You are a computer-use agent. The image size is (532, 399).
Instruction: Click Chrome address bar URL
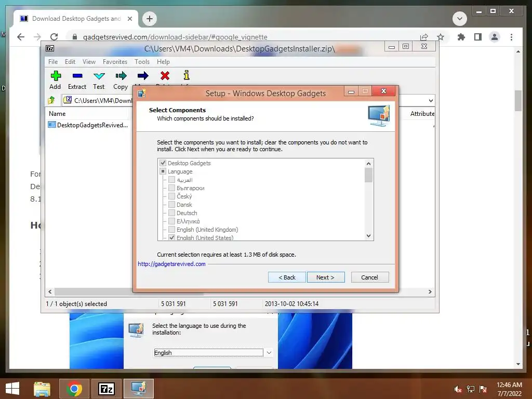tap(175, 37)
